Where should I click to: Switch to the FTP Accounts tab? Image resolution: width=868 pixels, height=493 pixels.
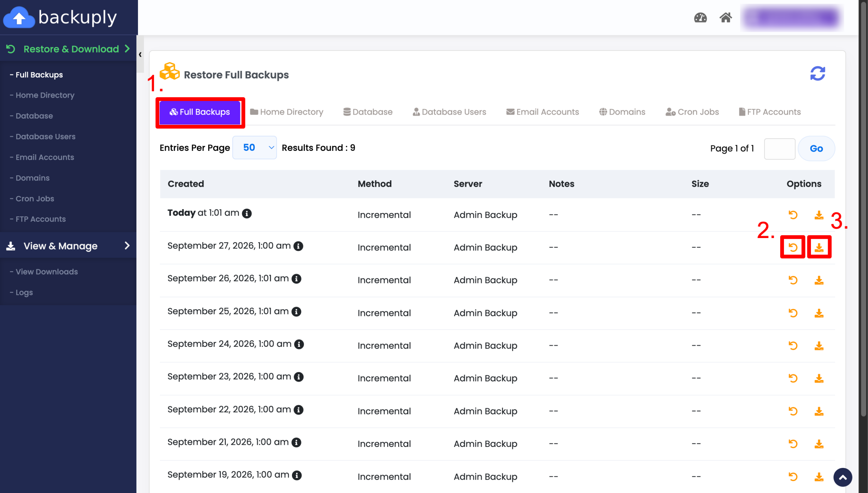[770, 112]
